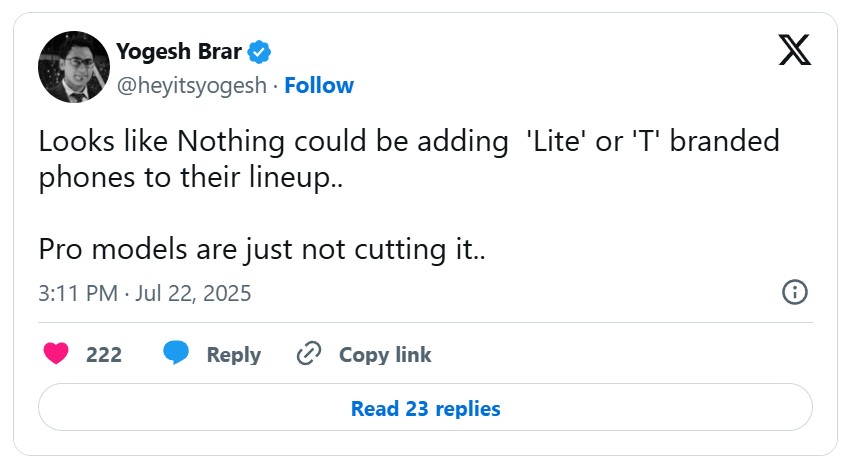Click the 3:11 PM time
This screenshot has height=462, width=846.
(x=78, y=293)
